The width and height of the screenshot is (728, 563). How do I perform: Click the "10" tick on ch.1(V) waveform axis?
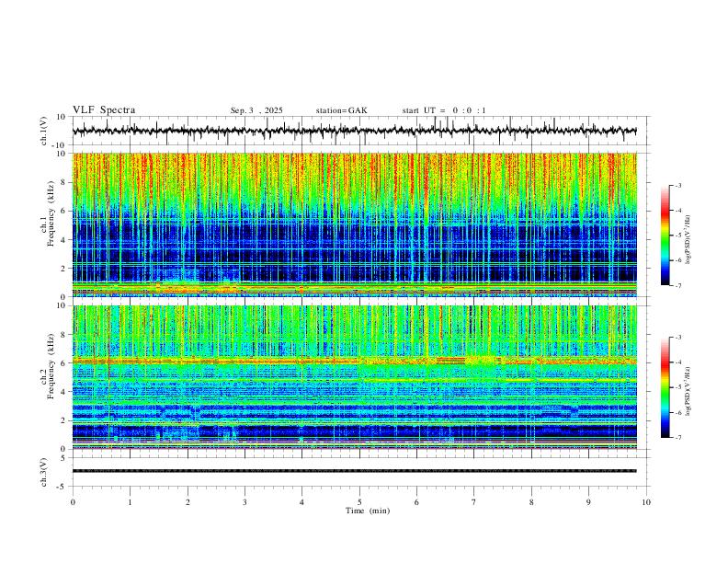coord(62,117)
